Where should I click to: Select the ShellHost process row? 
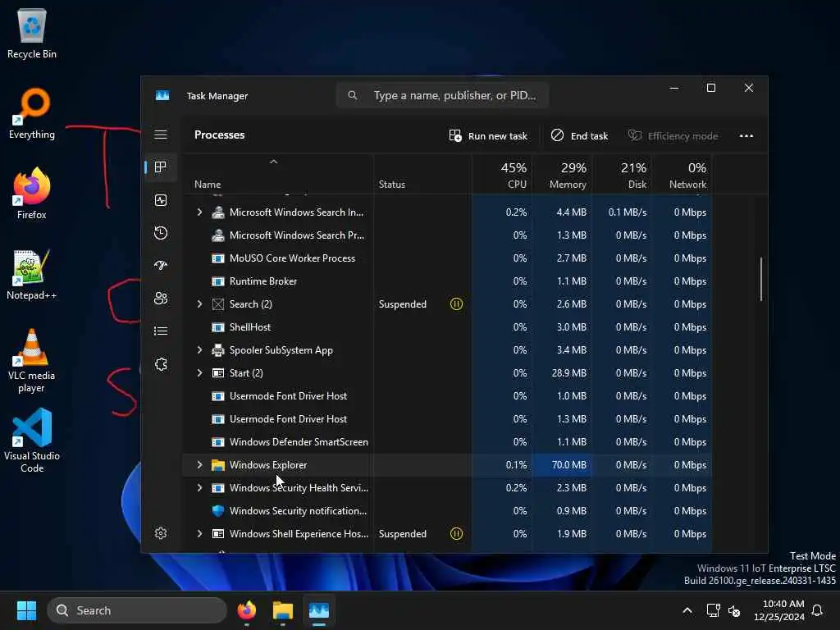tap(448, 326)
